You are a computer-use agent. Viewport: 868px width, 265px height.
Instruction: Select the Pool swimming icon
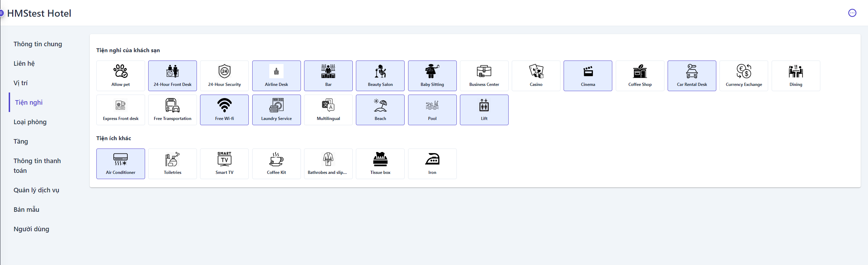click(432, 105)
